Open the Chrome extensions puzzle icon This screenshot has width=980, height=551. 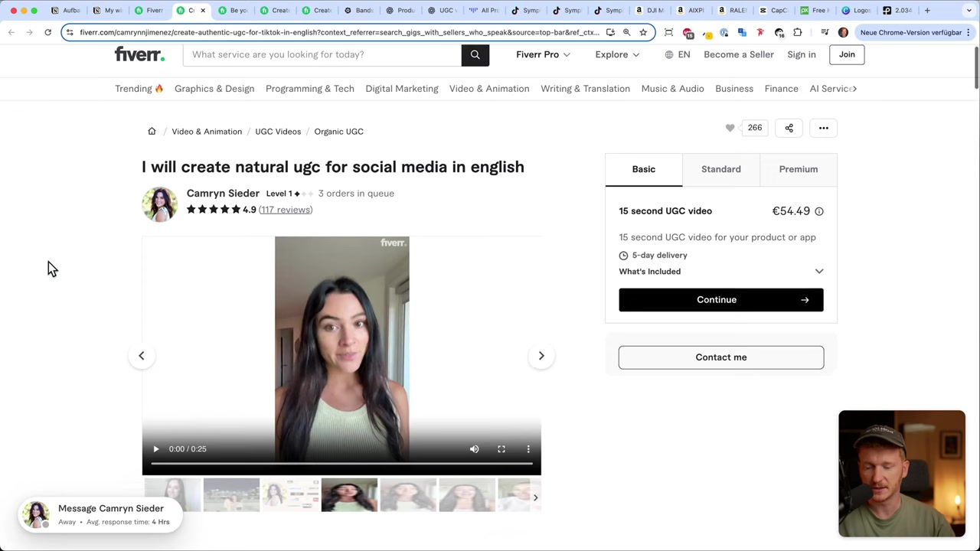pos(798,32)
